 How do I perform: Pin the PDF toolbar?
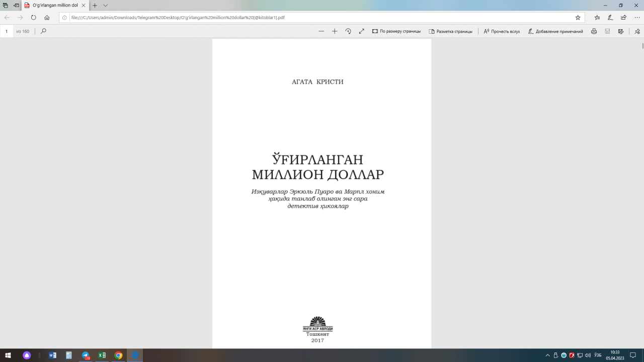click(637, 31)
